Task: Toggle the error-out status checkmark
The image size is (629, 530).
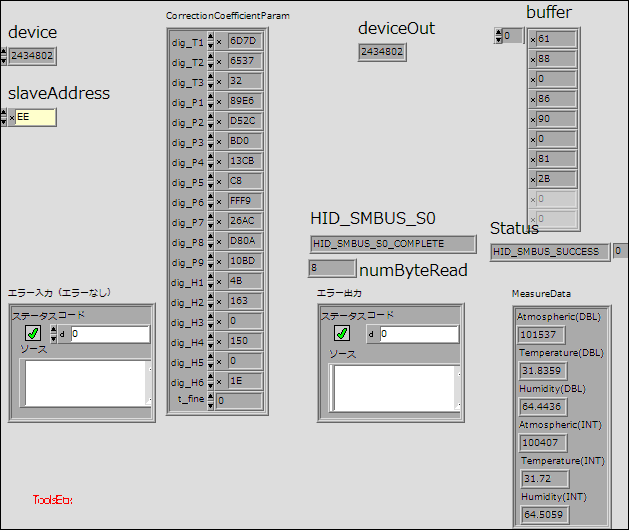Action: [x=342, y=333]
